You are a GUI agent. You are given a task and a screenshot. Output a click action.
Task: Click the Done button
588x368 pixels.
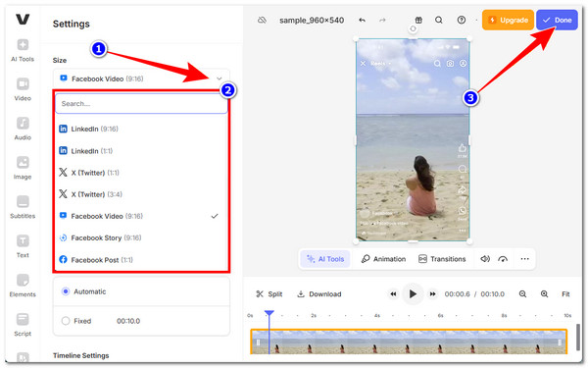[x=557, y=20]
